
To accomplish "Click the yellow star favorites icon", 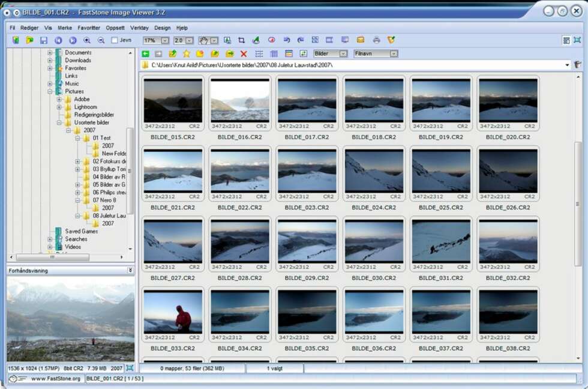I will pos(187,54).
